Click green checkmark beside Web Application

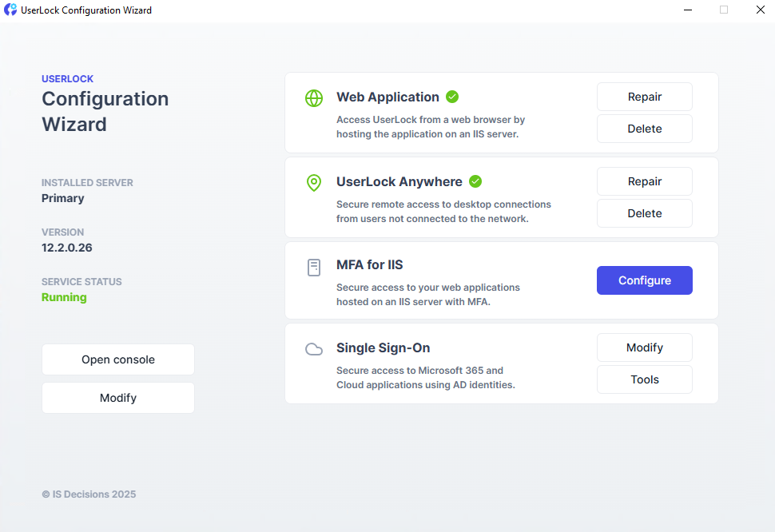coord(452,97)
